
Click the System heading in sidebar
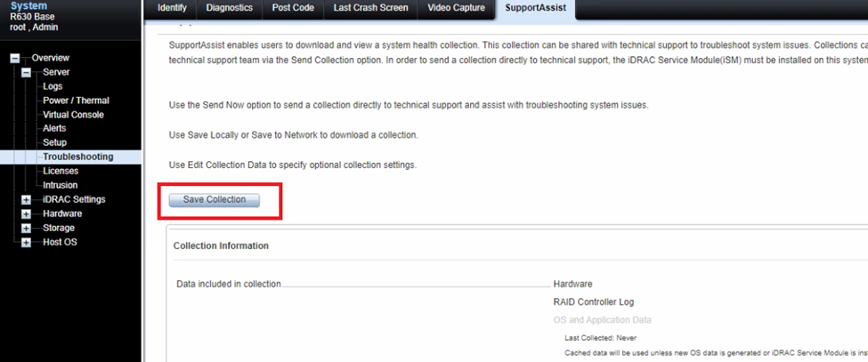pyautogui.click(x=28, y=6)
